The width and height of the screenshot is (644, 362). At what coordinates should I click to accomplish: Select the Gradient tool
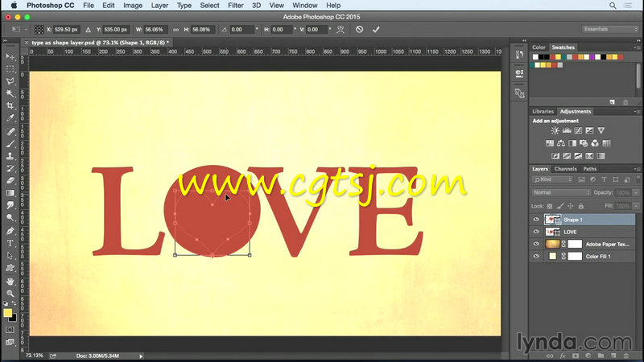10,193
